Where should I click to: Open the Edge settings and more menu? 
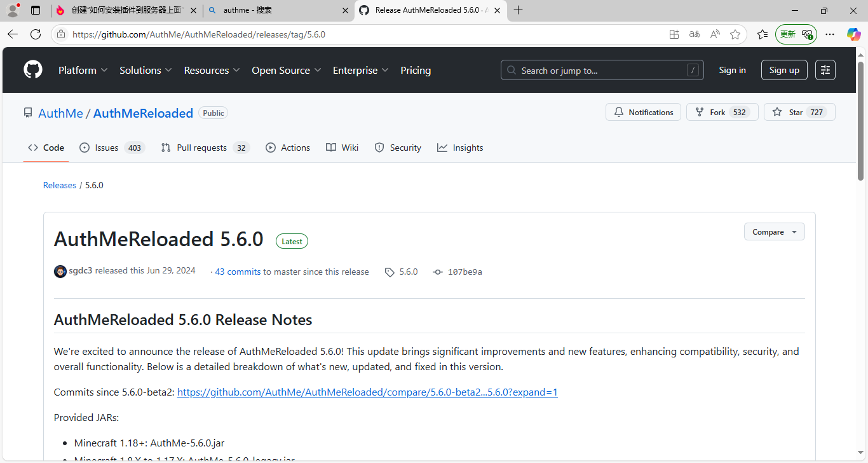tap(830, 34)
